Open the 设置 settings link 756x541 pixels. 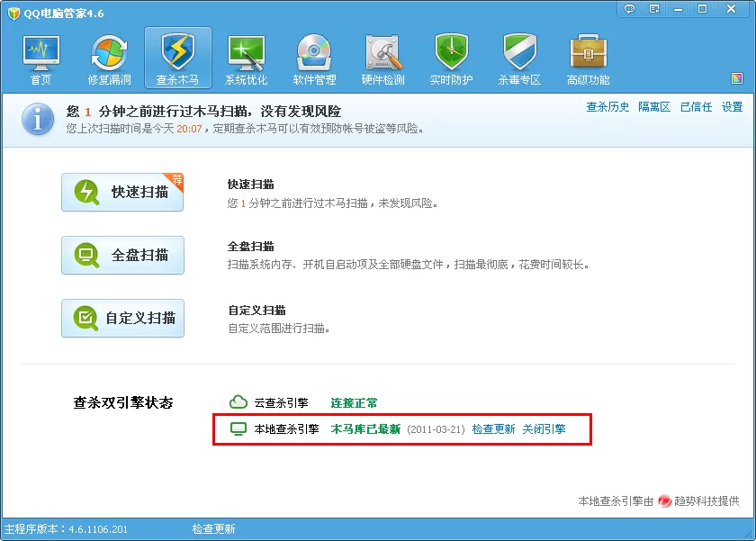pos(732,107)
